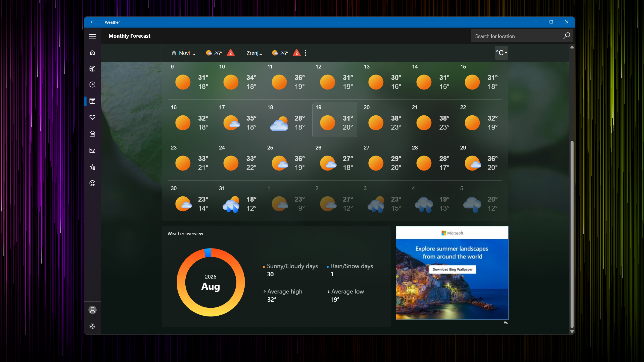Click the Average high value
The width and height of the screenshot is (644, 362).
coord(272,300)
